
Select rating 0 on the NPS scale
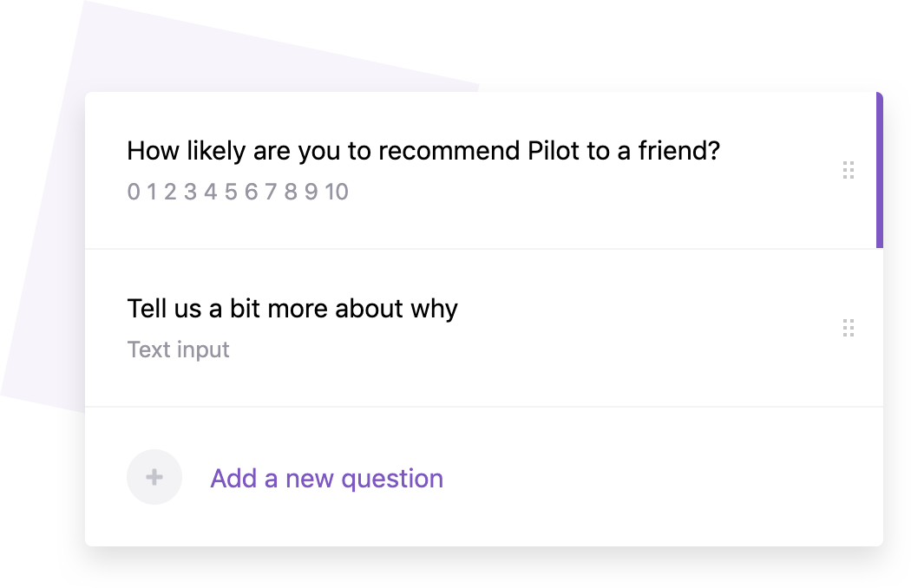(134, 193)
